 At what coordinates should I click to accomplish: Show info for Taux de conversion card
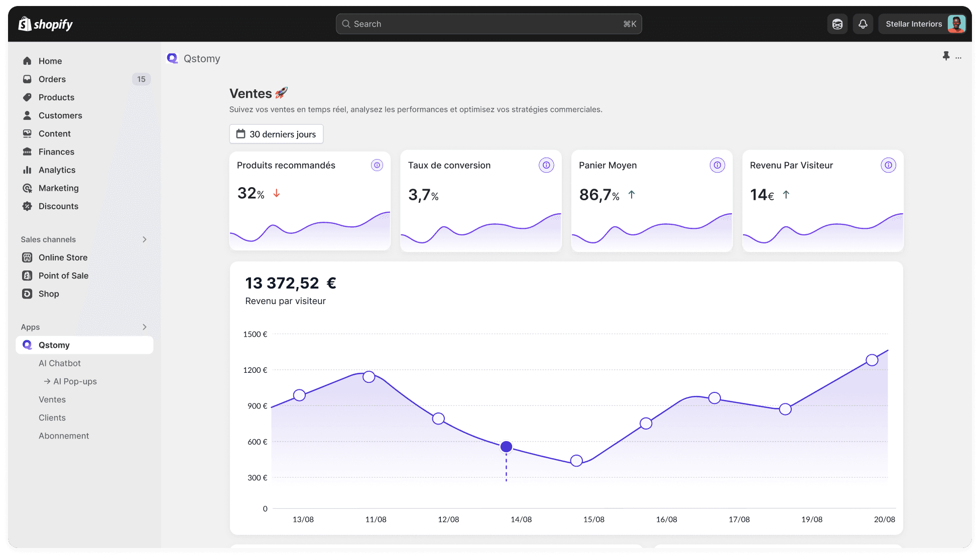tap(546, 165)
